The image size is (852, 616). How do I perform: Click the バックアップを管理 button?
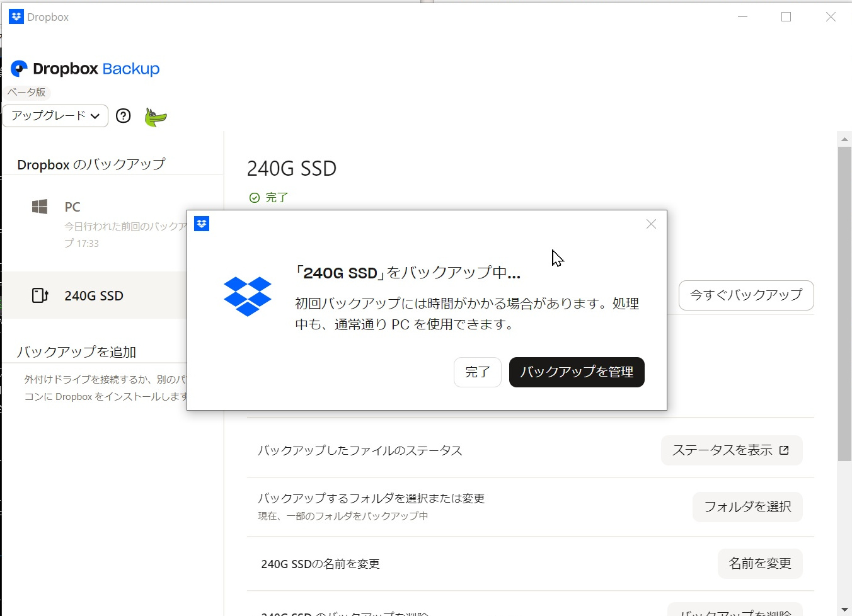tap(577, 372)
